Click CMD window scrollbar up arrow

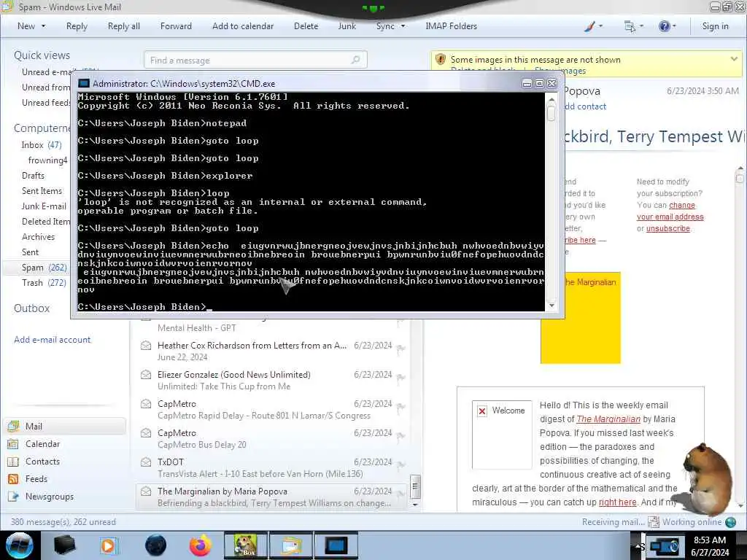[x=551, y=99]
